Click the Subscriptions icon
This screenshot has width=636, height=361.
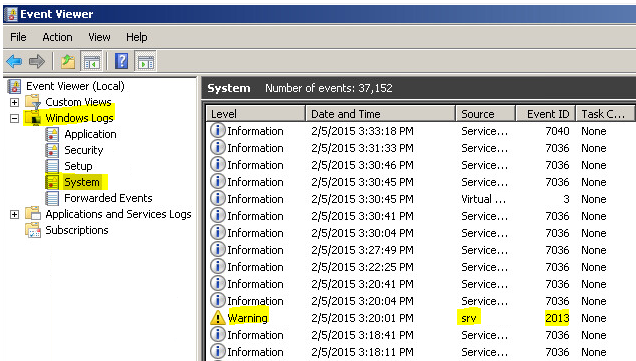(x=33, y=230)
